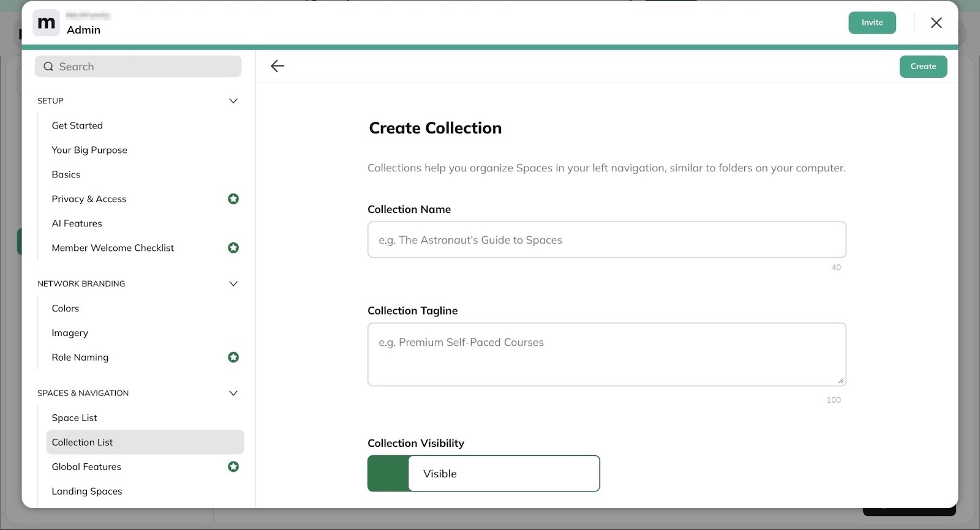The width and height of the screenshot is (980, 530).
Task: Click the star badge beside Global Features
Action: [x=233, y=467]
